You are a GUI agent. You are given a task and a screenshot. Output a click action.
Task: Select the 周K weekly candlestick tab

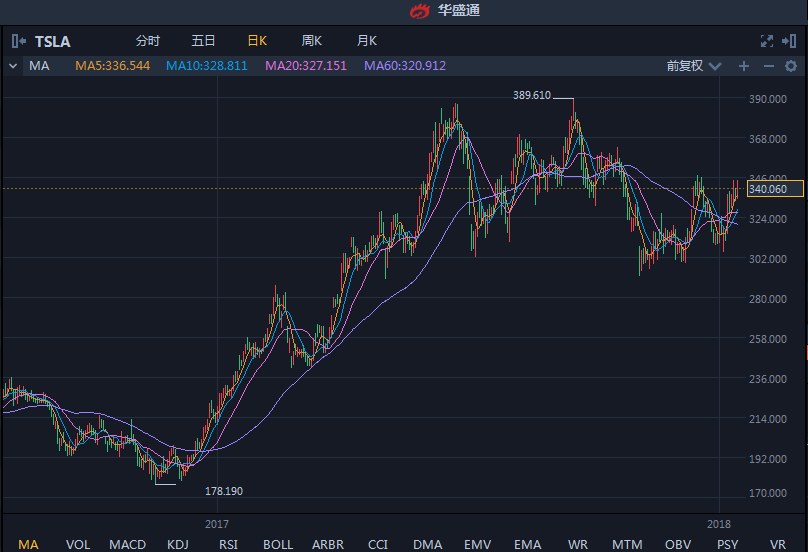coord(312,41)
